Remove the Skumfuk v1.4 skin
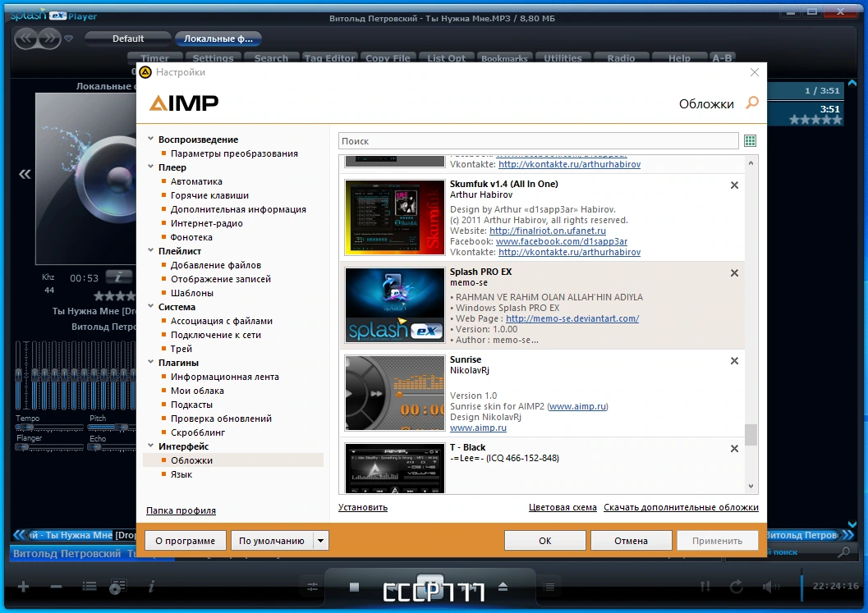Screen dimensions: 868x613 tap(734, 185)
